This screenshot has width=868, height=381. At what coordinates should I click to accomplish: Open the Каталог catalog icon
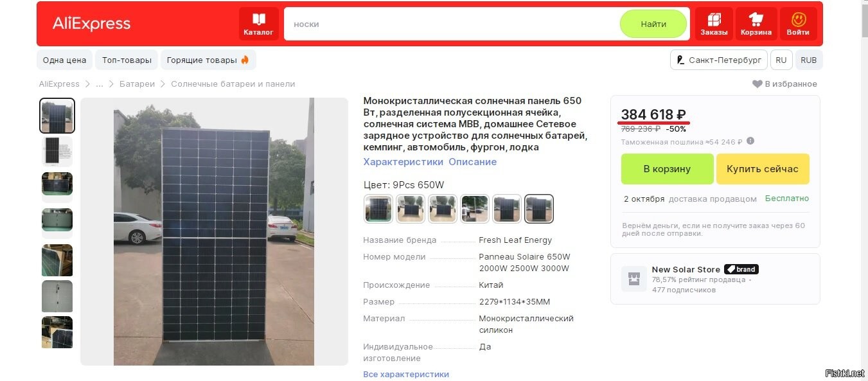tap(258, 24)
